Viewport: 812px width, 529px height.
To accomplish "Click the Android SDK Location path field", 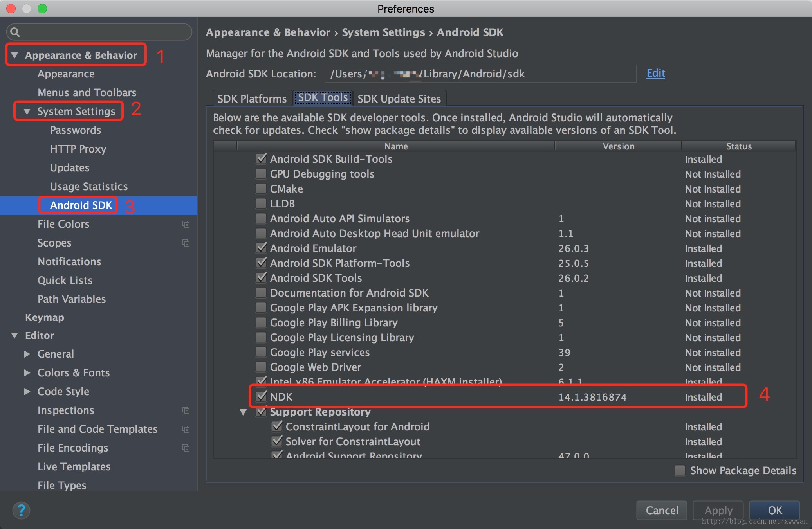I will pyautogui.click(x=480, y=74).
